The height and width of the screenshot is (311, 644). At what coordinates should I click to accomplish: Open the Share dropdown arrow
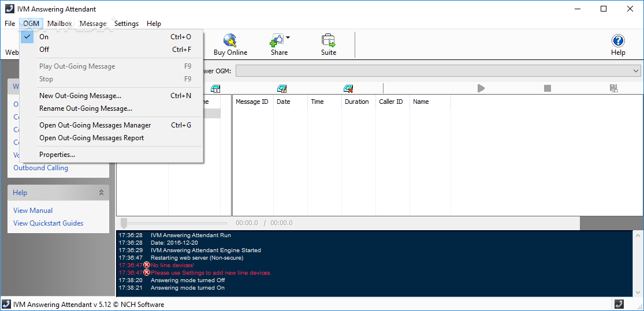[x=288, y=38]
